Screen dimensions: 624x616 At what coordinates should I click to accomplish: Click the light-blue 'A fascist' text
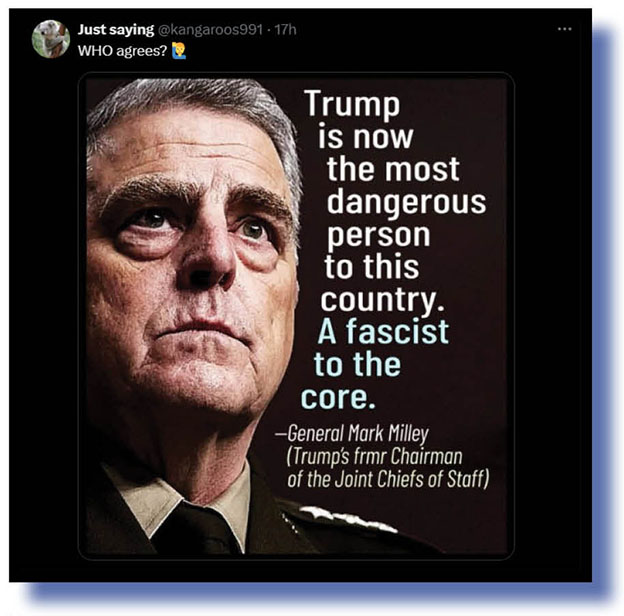pos(384,332)
